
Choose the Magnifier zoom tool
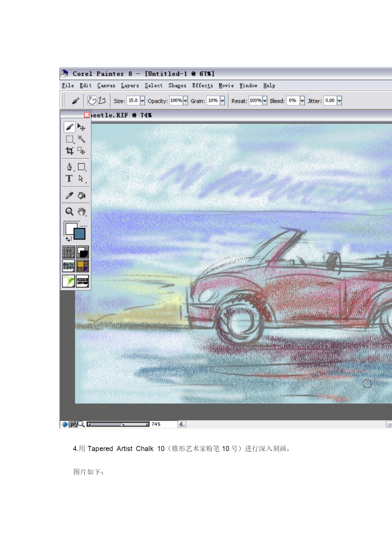[69, 211]
